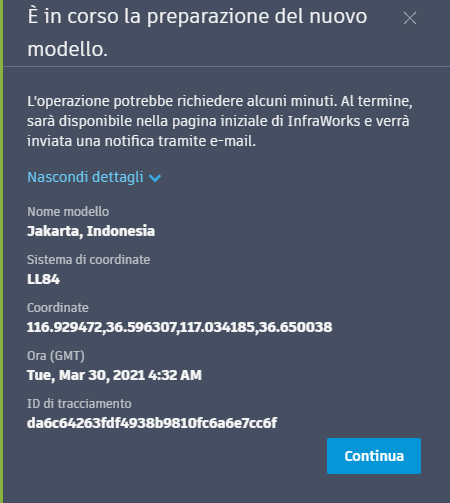Click the Continua button
This screenshot has height=503, width=450.
[374, 456]
